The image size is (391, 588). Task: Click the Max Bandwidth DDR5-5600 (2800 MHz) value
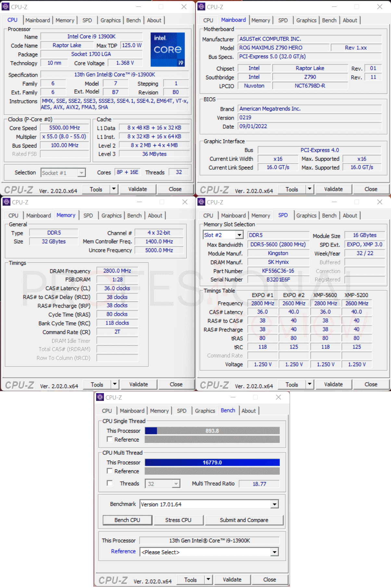click(x=278, y=244)
